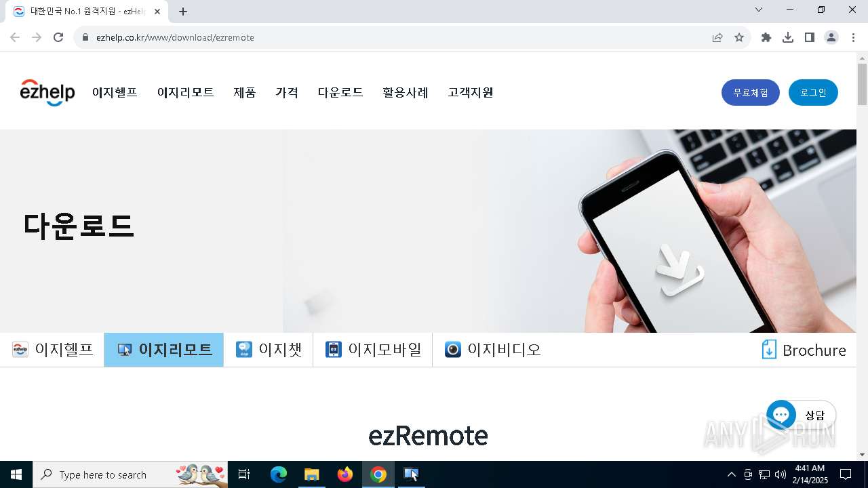Open Chrome extensions puzzle icon
This screenshot has height=488, width=868.
point(766,37)
